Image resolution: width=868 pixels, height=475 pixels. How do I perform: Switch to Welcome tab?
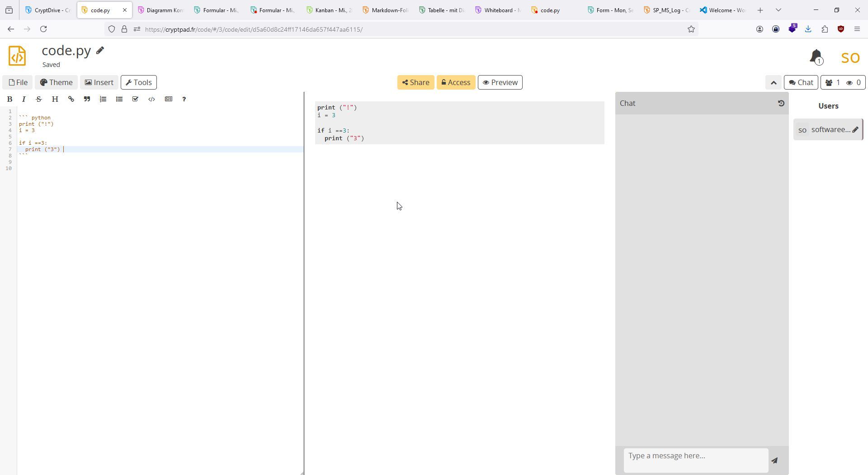(x=723, y=10)
